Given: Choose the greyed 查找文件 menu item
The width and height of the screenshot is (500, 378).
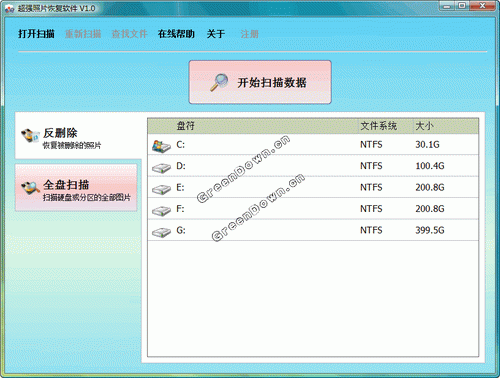Looking at the screenshot, I should pos(129,34).
